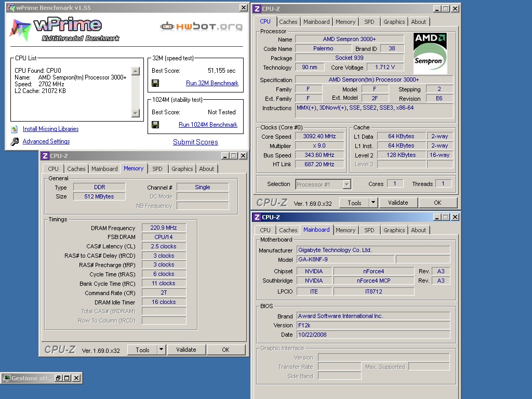Click the CPU-Z Mainboard window title icon
The width and height of the screenshot is (532, 399).
[257, 217]
